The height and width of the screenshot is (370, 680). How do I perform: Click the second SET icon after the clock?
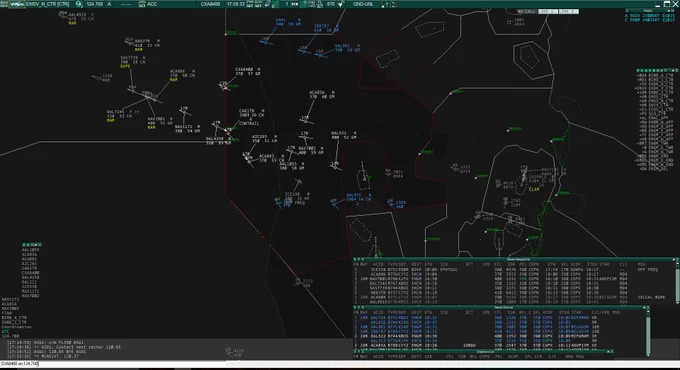[258, 4]
